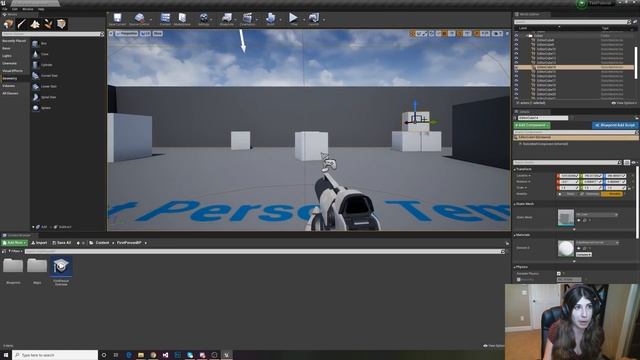Switch to Paint mode brush icon
Image resolution: width=640 pixels, height=360 pixels.
click(x=21, y=24)
